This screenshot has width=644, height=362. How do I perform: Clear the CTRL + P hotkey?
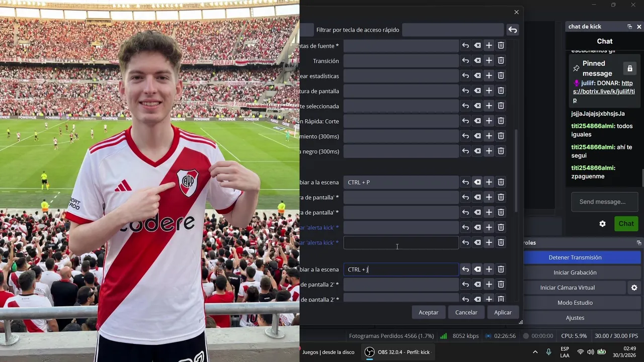[477, 183]
